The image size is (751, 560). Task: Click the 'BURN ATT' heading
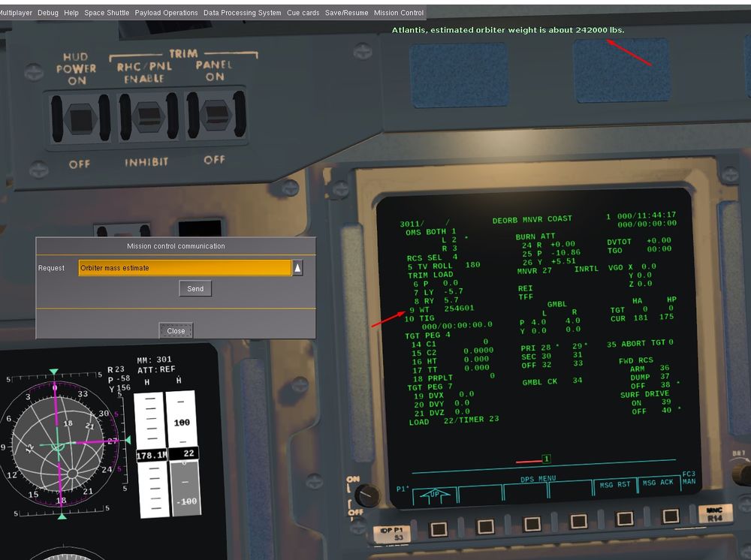[535, 236]
